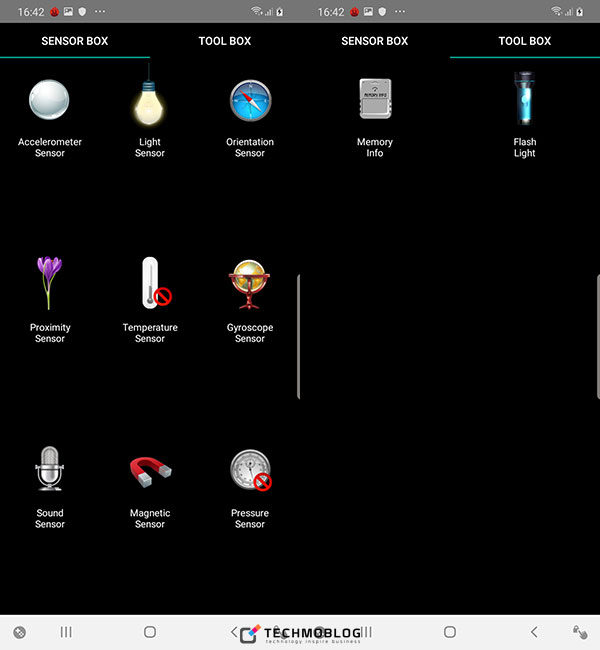Tap the Magnetic Sensor magnet icon
This screenshot has width=600, height=650.
(150, 470)
